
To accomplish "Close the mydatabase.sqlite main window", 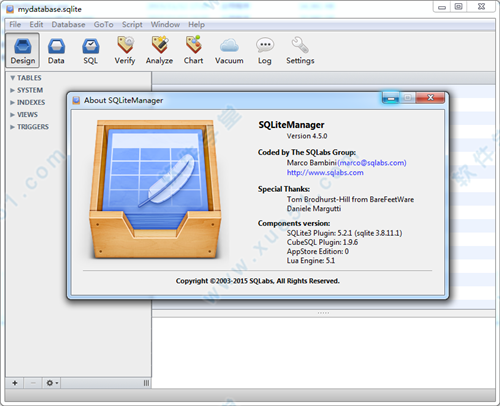I will coord(481,7).
